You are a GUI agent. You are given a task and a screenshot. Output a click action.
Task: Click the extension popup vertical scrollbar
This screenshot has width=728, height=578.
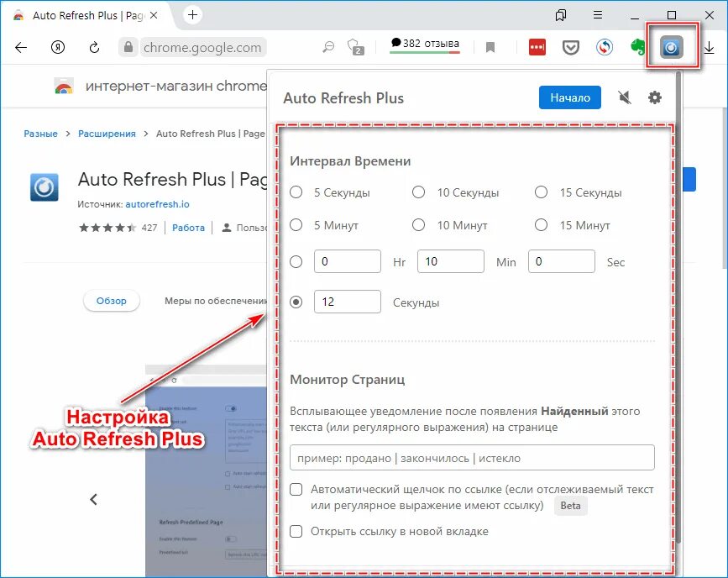coord(678,307)
